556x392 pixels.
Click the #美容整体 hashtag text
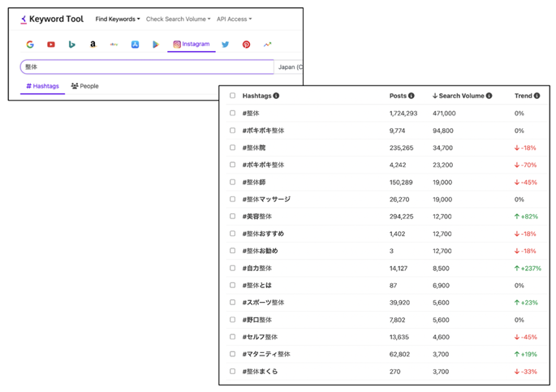(257, 217)
